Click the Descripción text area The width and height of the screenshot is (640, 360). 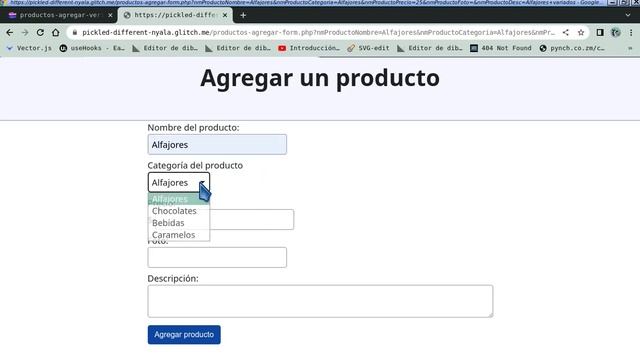tap(320, 301)
